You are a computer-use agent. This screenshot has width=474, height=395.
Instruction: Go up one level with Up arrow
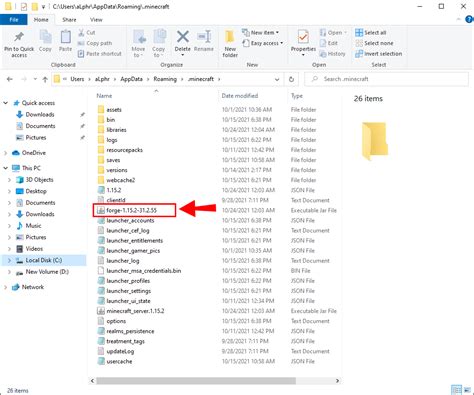[45, 79]
